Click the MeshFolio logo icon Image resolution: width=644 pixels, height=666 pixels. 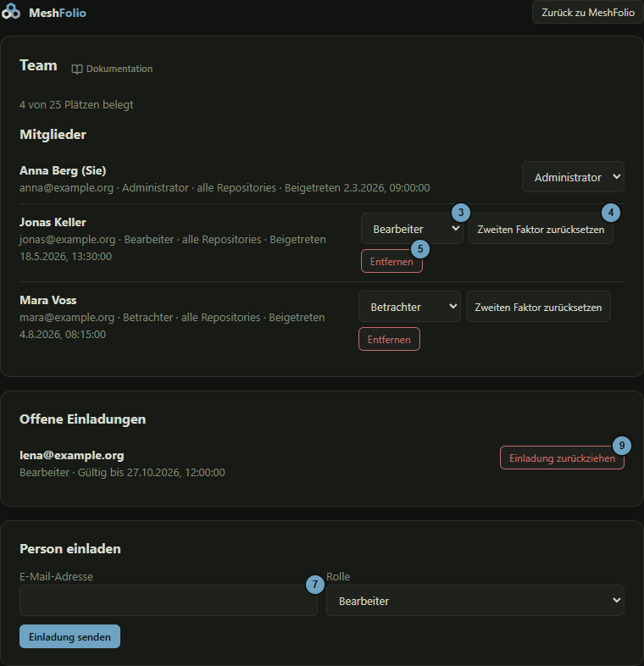11,12
